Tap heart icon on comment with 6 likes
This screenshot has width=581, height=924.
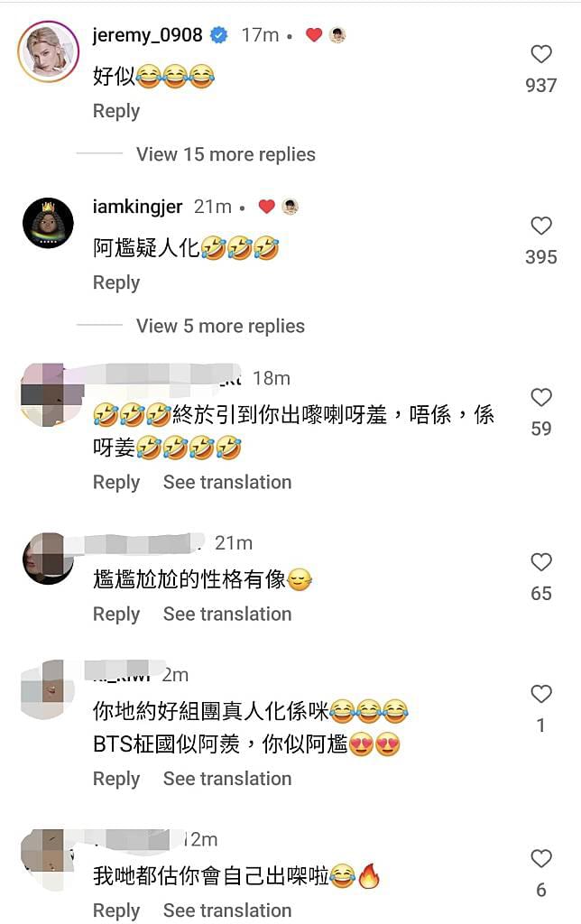(541, 859)
